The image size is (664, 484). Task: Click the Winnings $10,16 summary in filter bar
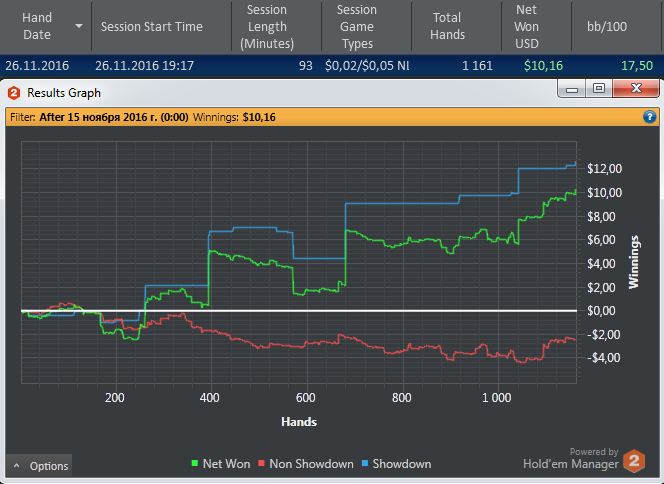click(x=234, y=117)
